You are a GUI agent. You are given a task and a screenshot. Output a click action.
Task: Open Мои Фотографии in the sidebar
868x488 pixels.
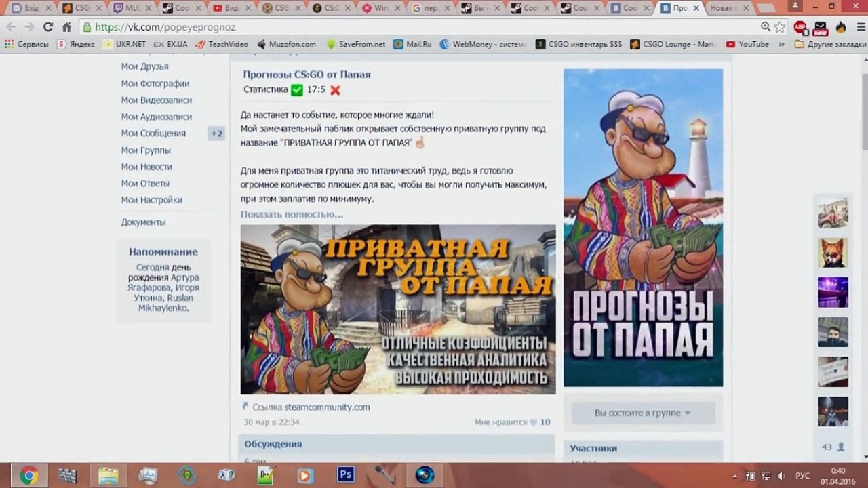(x=155, y=83)
